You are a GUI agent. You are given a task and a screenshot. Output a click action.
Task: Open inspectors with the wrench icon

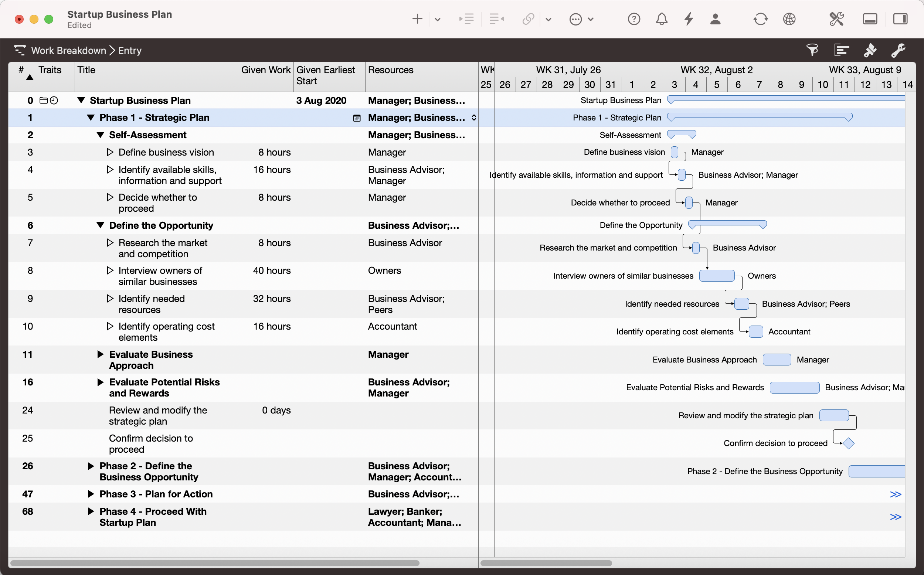tap(898, 50)
